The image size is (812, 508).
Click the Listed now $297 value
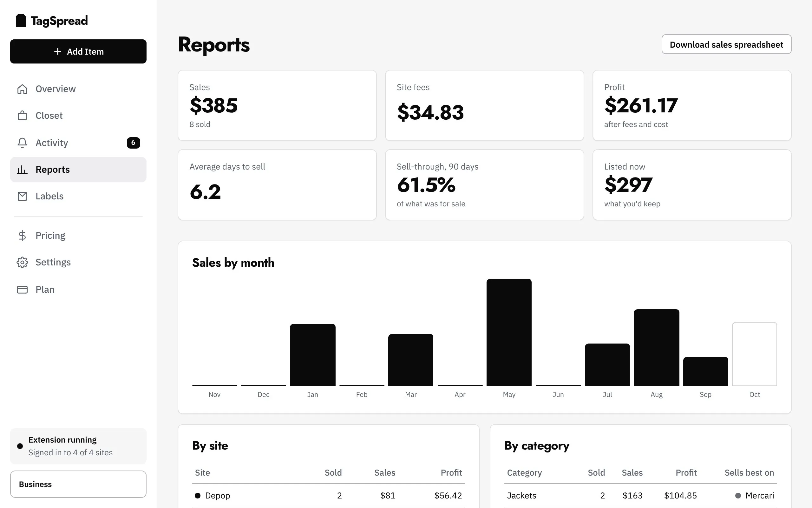[x=628, y=185]
